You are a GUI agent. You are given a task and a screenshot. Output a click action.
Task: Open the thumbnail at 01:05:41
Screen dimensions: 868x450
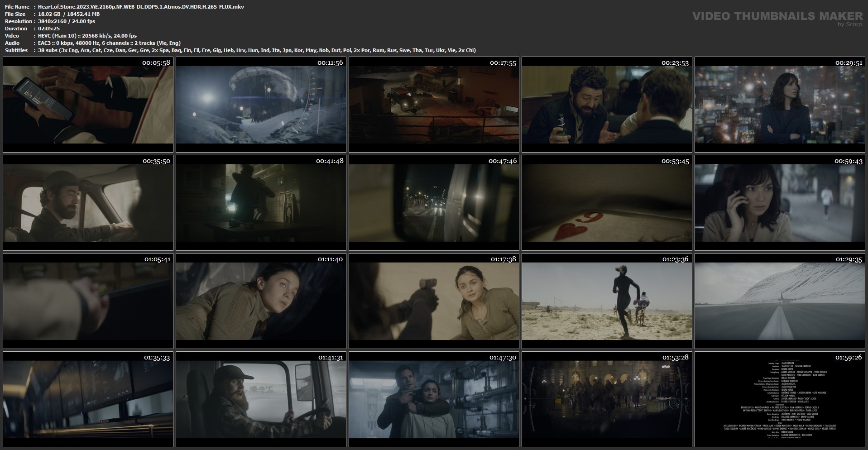click(x=88, y=301)
